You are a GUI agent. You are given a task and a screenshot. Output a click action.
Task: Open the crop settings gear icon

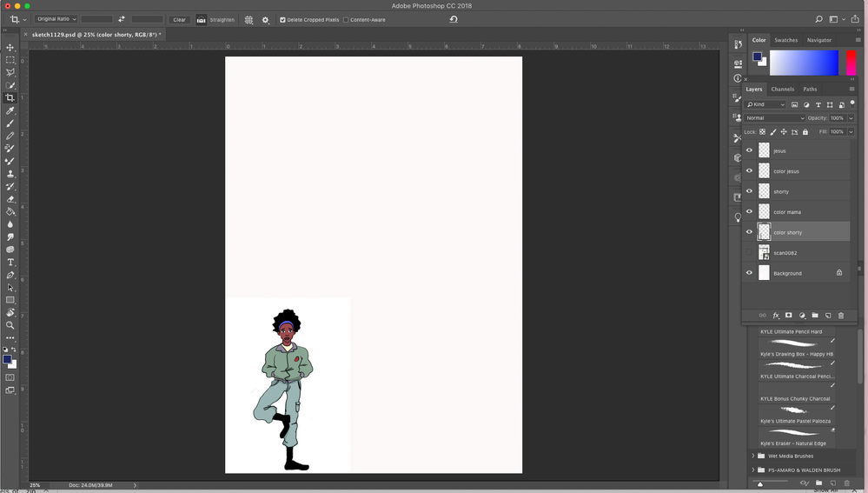point(265,19)
